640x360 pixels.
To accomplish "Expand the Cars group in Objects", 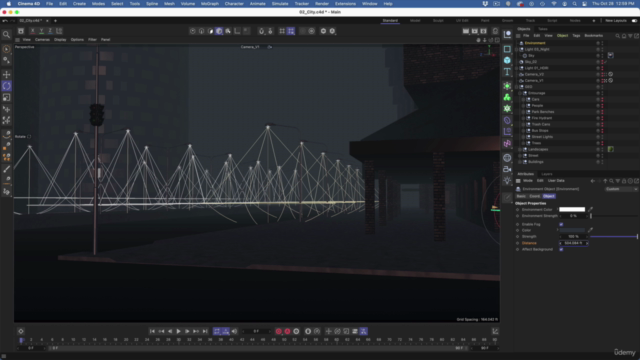I will tap(523, 100).
